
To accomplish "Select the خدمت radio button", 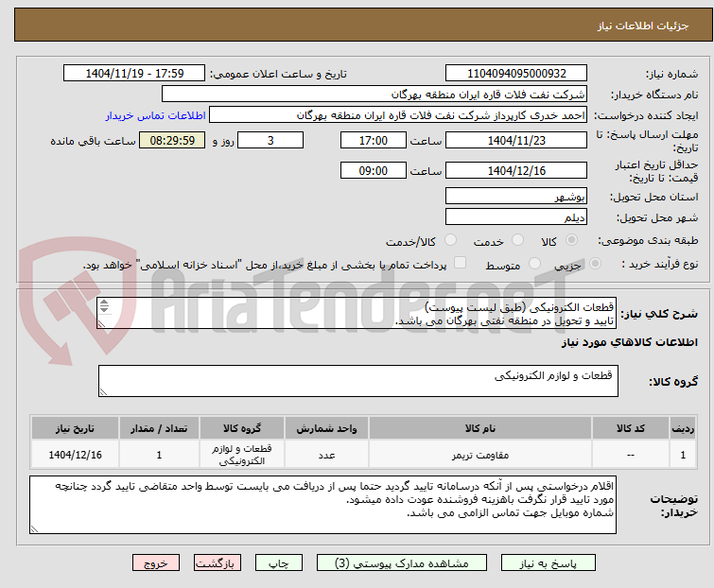I will (x=517, y=240).
